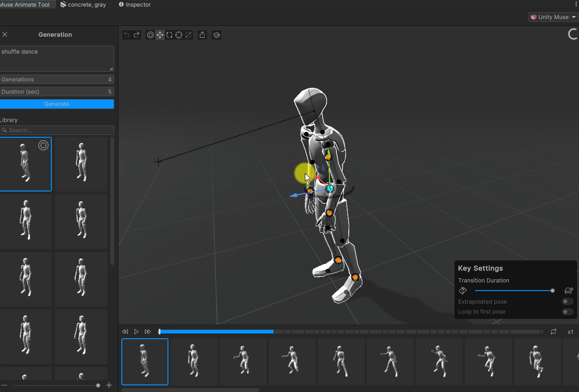Toggle the Loop to first pose switch

(568, 312)
